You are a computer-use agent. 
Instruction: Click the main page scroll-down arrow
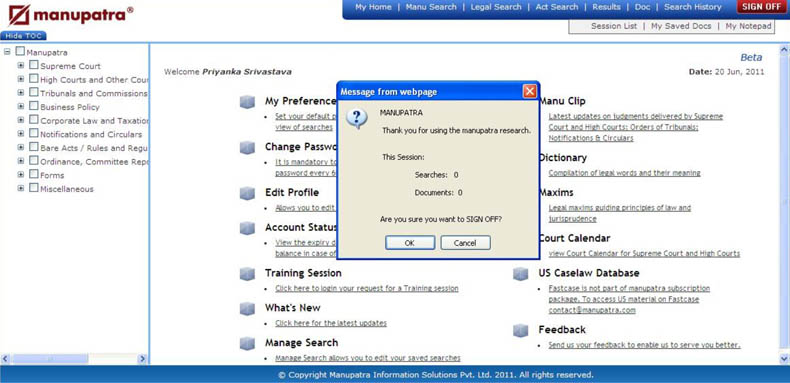pos(784,359)
